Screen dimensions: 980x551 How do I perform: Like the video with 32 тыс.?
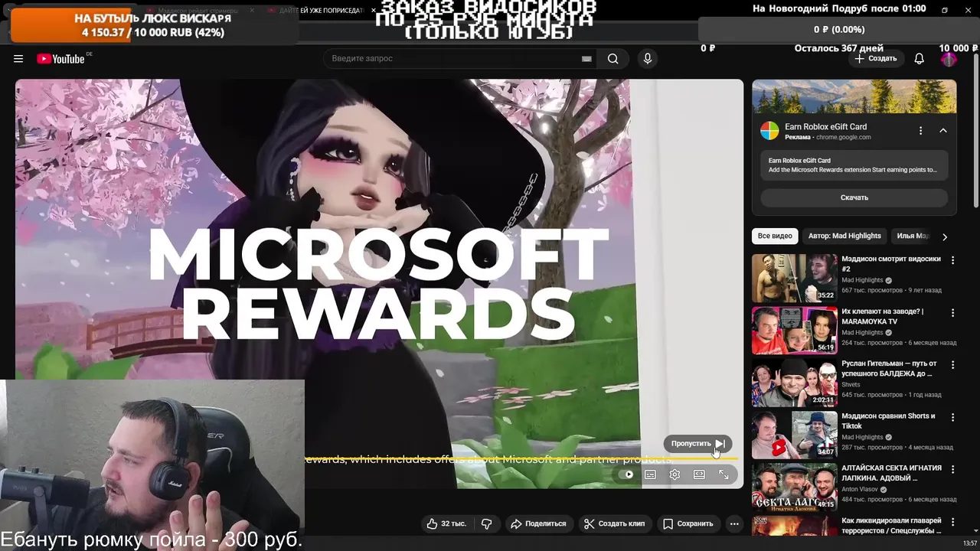point(446,523)
